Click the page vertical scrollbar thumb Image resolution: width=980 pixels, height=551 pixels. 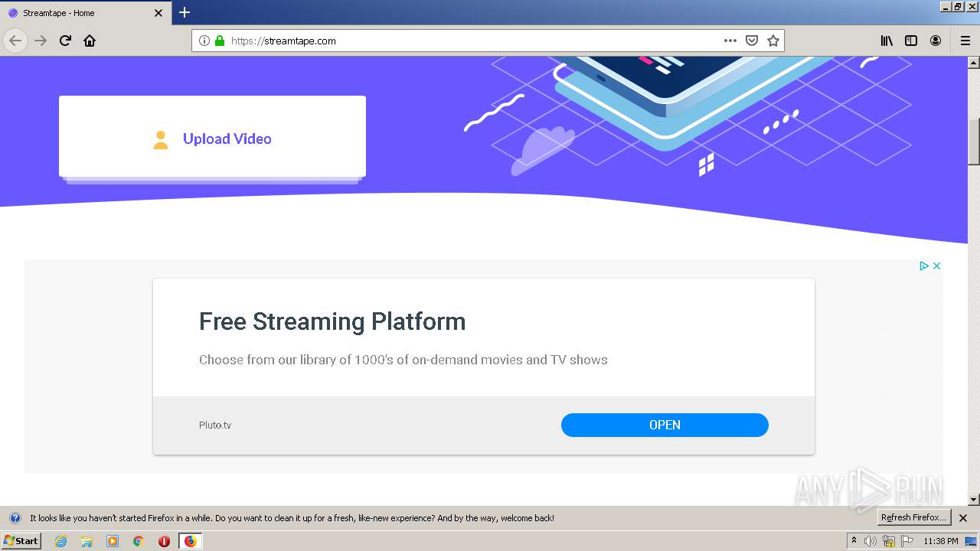974,142
